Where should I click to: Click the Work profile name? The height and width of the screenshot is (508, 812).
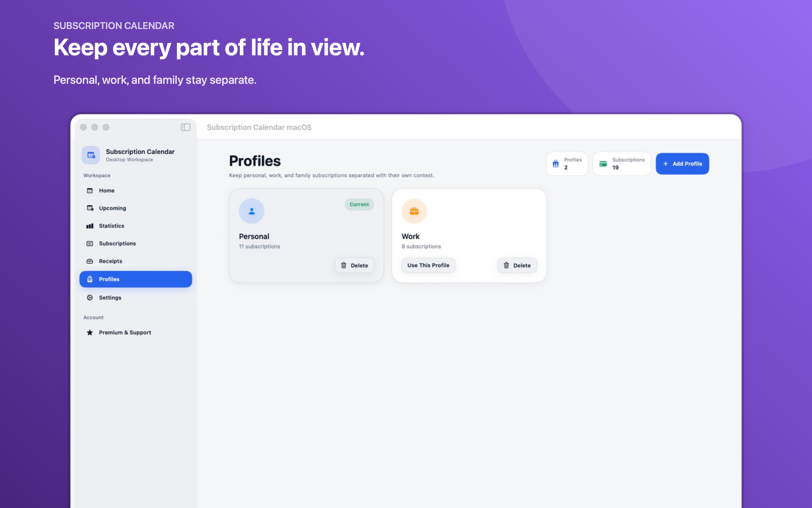pos(410,237)
